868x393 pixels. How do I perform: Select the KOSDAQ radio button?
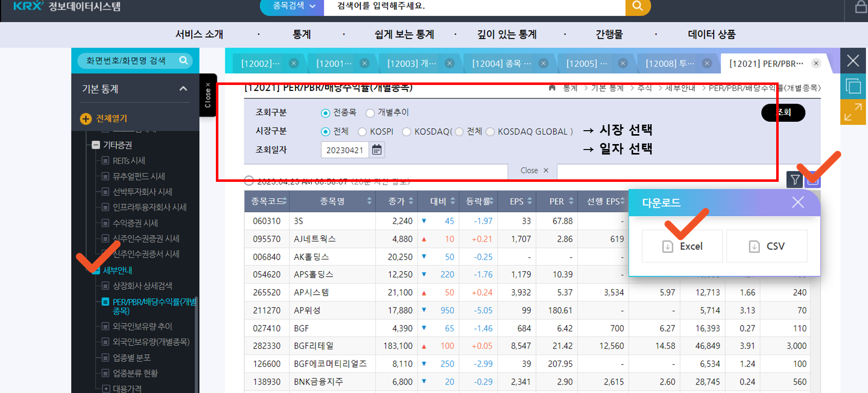coord(406,132)
